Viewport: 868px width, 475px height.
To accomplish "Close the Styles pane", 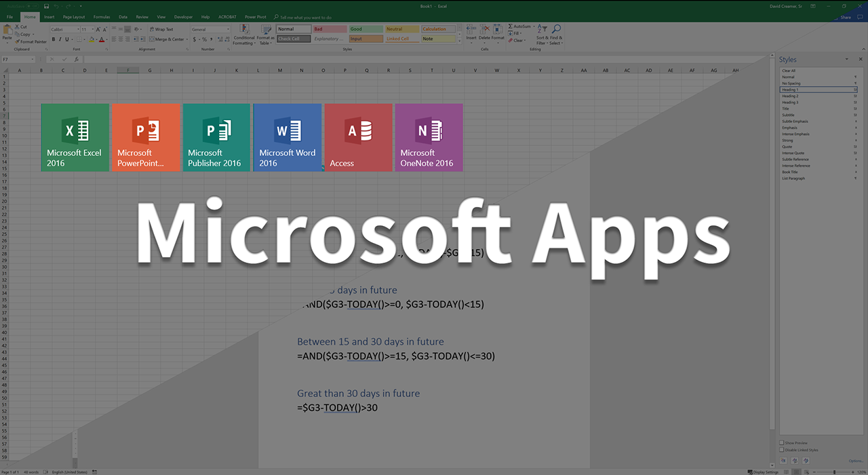I will point(862,60).
